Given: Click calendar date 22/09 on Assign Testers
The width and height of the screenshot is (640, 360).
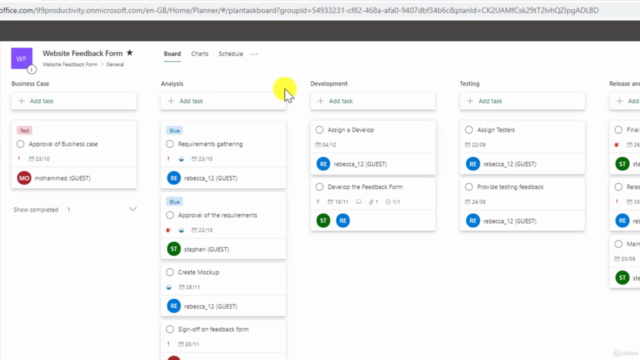Looking at the screenshot, I should tap(475, 144).
